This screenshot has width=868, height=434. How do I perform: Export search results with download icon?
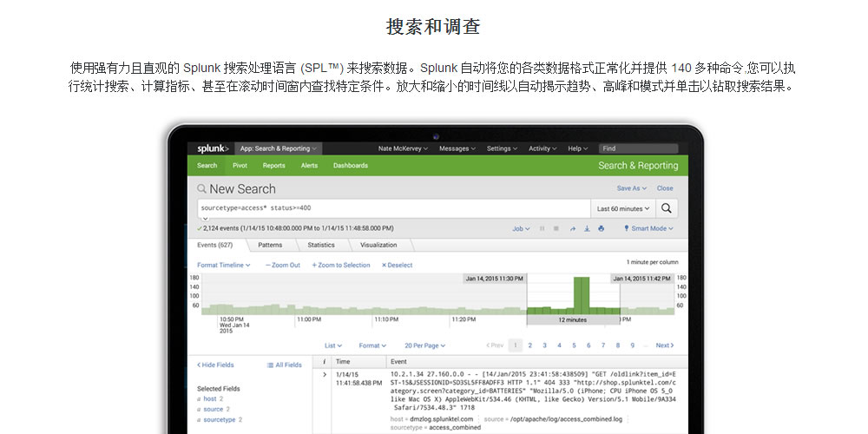(587, 228)
